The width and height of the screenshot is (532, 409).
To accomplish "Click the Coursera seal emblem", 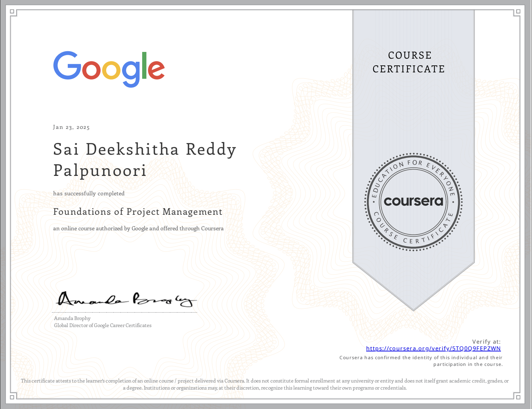I will pyautogui.click(x=413, y=202).
